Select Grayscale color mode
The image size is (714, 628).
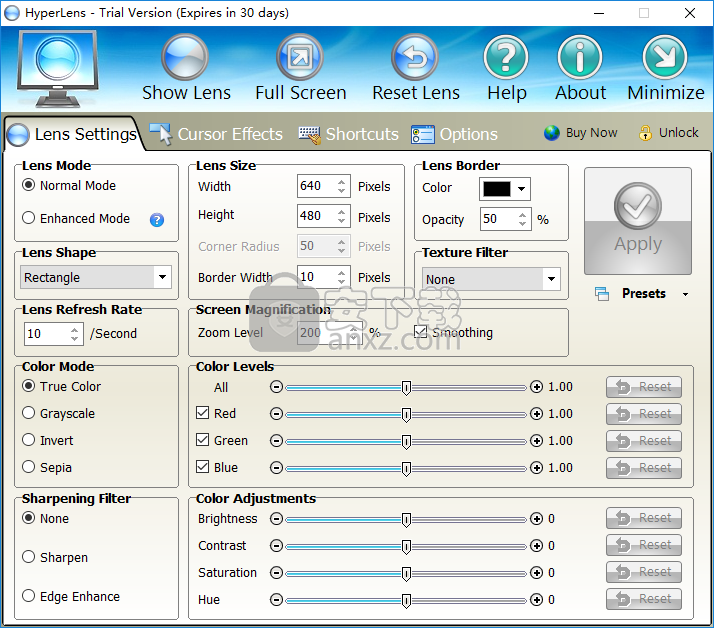tap(28, 413)
